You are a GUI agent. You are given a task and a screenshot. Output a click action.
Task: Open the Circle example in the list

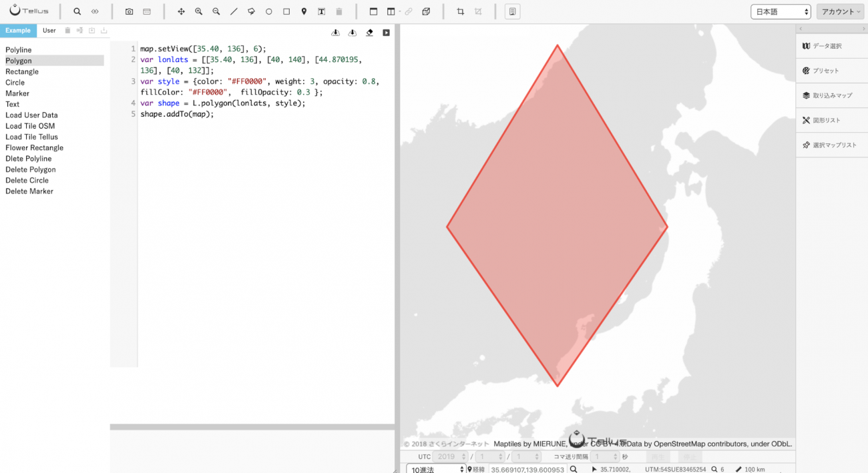(15, 83)
